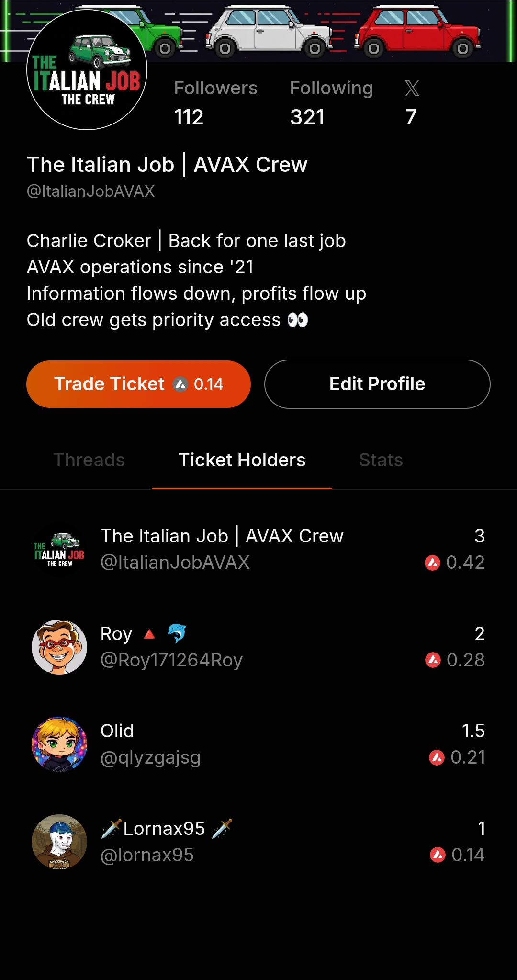Open the Stats tab
The width and height of the screenshot is (517, 980).
pos(381,460)
